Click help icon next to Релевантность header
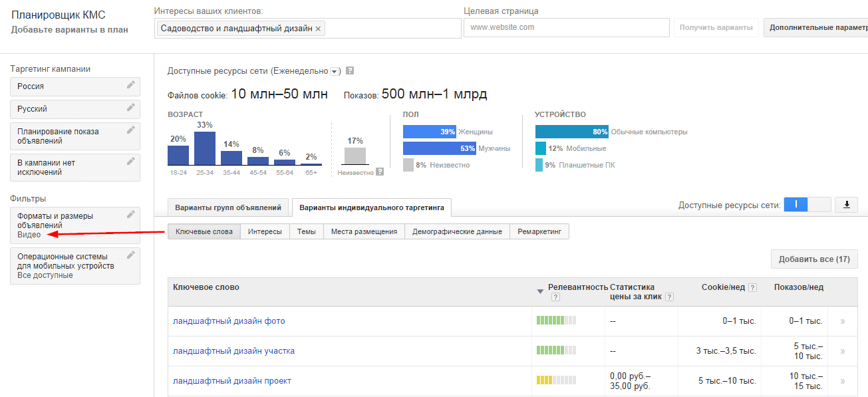 coord(555,297)
